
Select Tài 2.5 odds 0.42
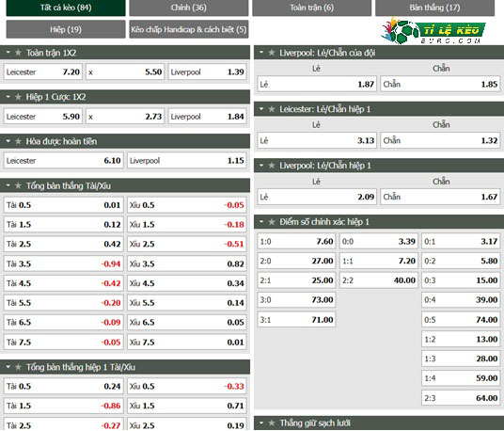pyautogui.click(x=63, y=244)
